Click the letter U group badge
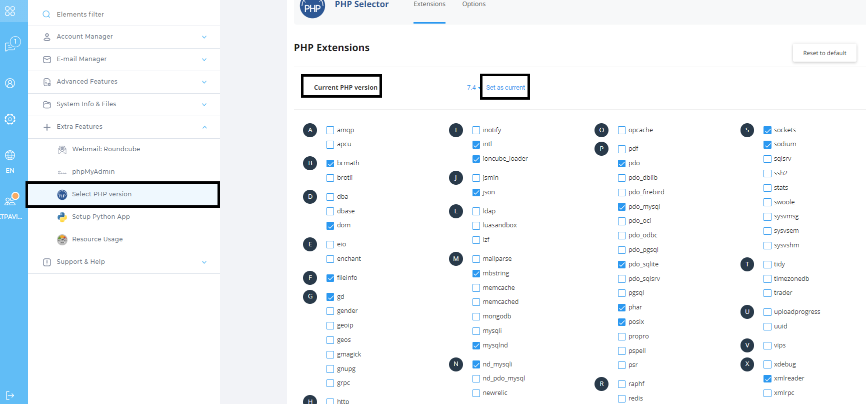The height and width of the screenshot is (404, 866). coord(747,312)
